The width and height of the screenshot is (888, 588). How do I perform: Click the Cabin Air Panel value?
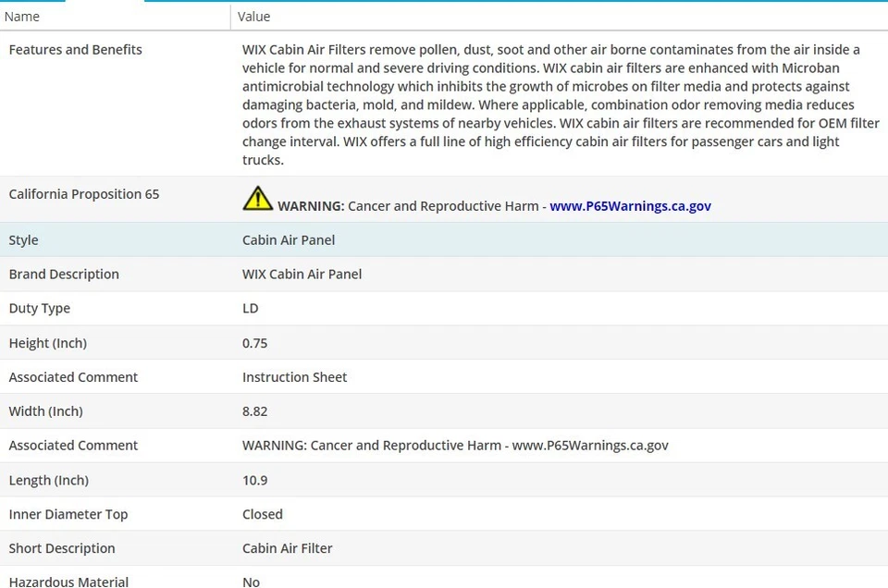(x=289, y=240)
